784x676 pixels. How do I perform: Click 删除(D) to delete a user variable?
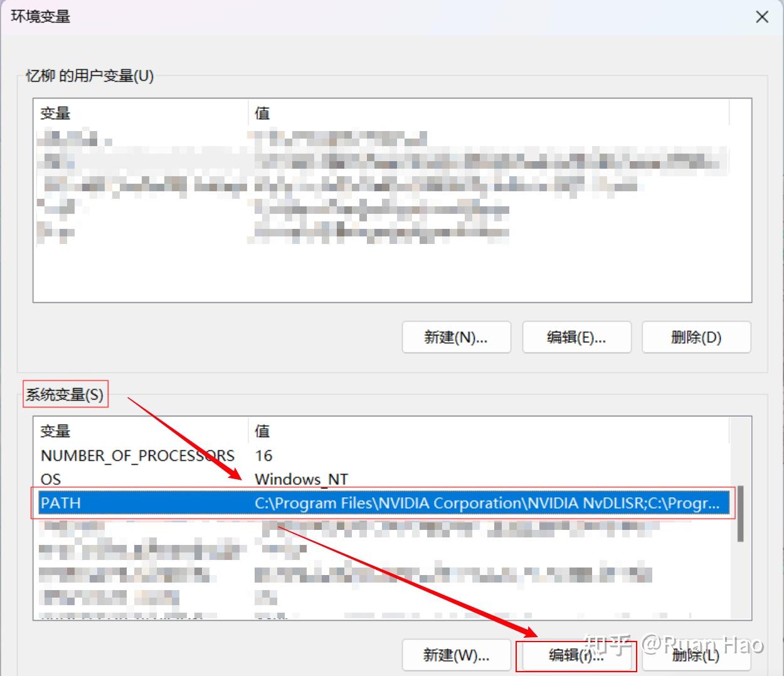[x=696, y=337]
